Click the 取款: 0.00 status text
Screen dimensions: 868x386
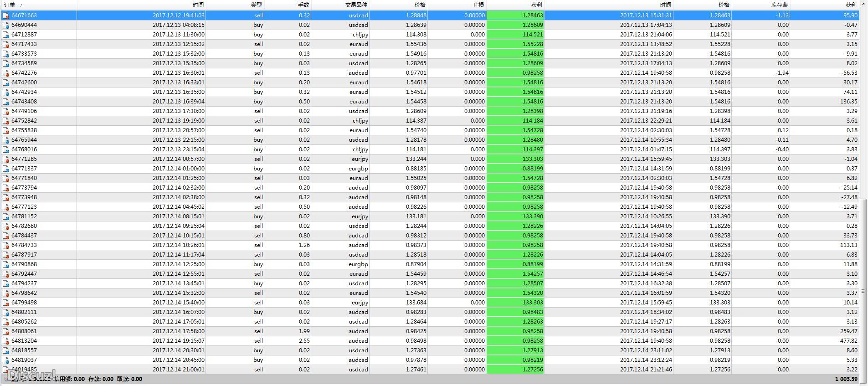tap(129, 379)
